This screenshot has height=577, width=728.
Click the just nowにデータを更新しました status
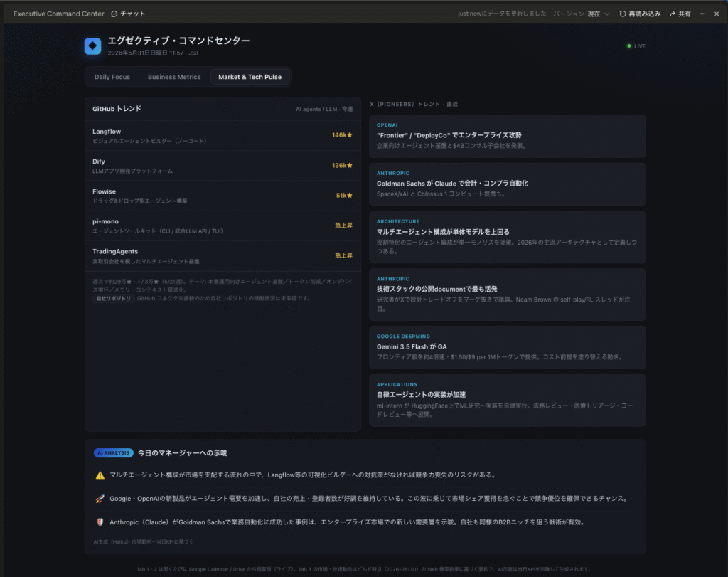coord(502,14)
